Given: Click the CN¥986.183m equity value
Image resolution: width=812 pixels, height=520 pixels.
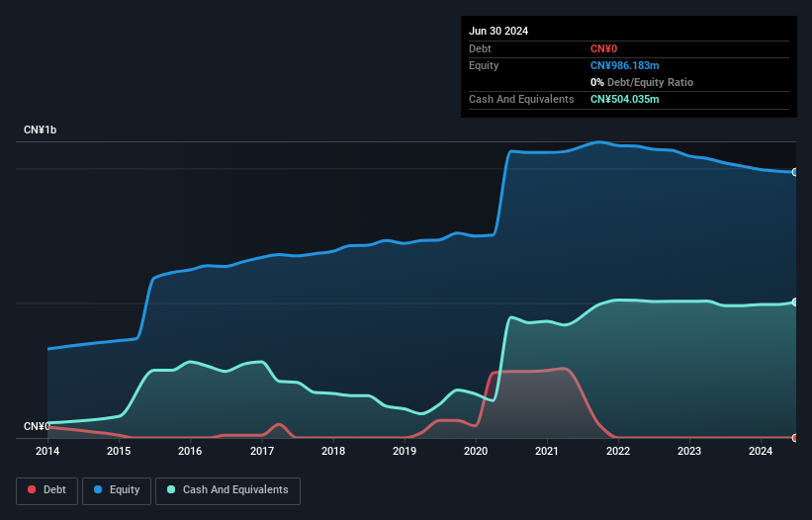Looking at the screenshot, I should coord(624,65).
